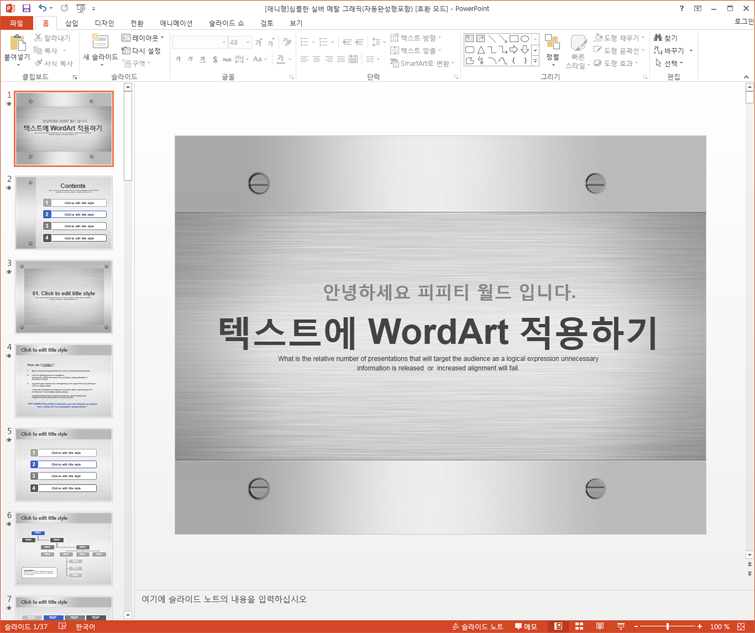Viewport: 755px width, 633px height.
Task: Toggle bold text formatting
Action: pyautogui.click(x=178, y=59)
